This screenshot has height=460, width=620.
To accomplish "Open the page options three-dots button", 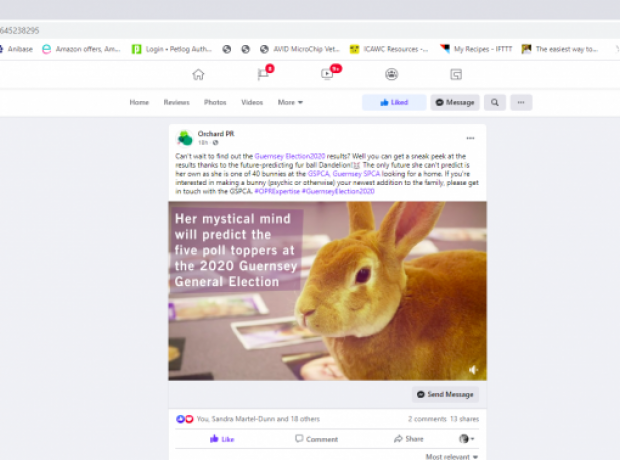I will point(521,102).
